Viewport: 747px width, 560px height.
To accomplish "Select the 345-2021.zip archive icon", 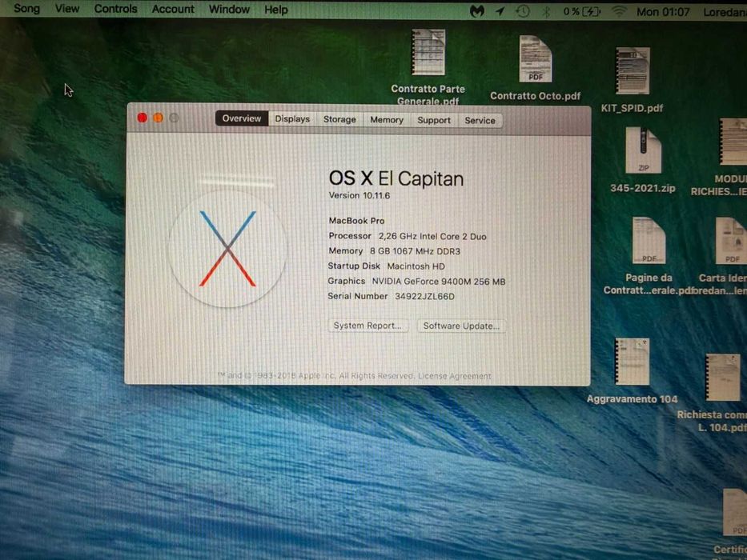I will [643, 150].
